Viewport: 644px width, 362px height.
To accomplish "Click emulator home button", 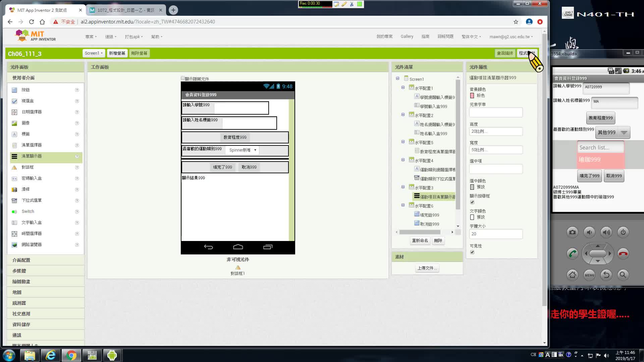I will click(x=573, y=275).
